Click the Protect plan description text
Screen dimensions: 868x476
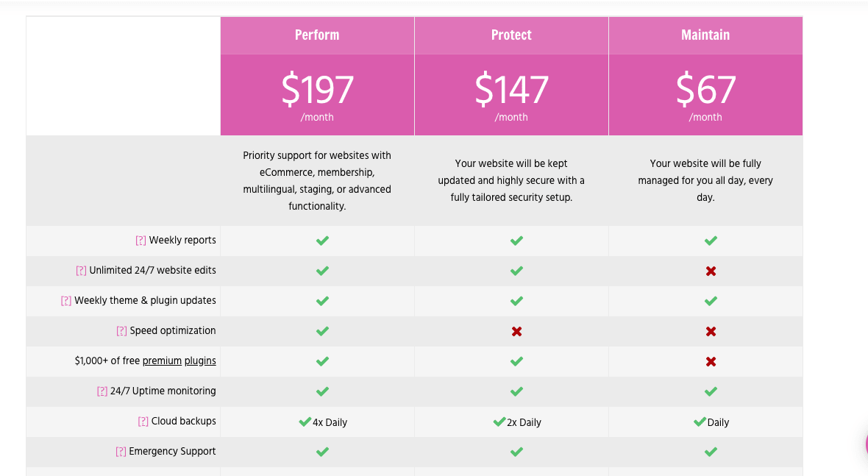click(x=511, y=180)
